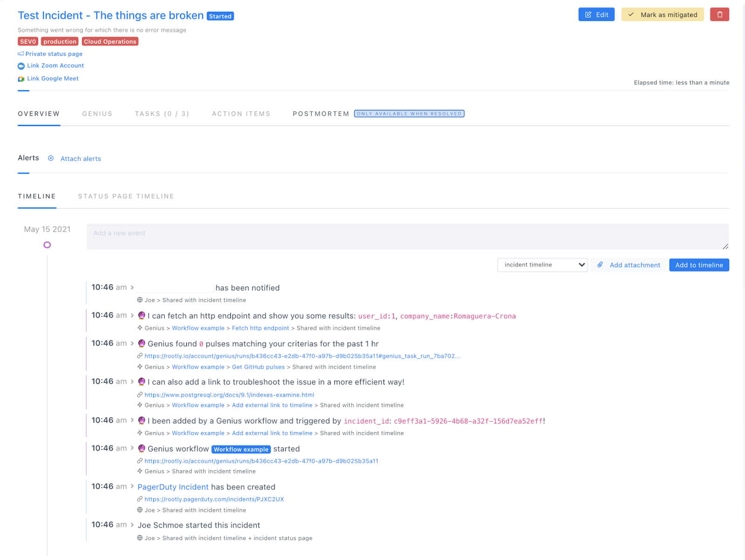Open the incident timeline dropdown

click(x=542, y=265)
